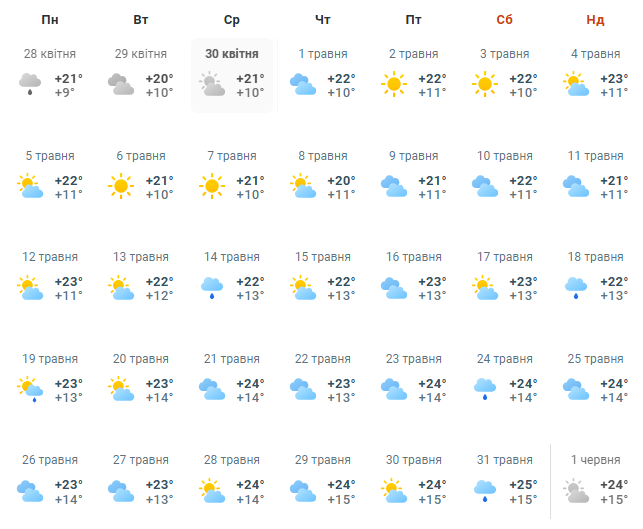This screenshot has width=643, height=529.
Task: Click the Пн weekday column header
Action: coord(50,19)
